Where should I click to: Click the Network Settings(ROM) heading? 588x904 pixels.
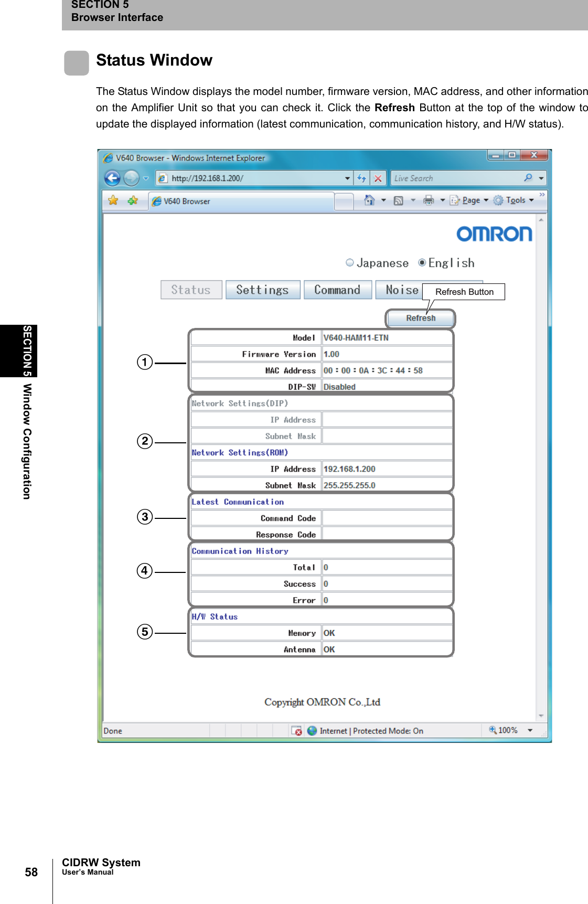(240, 452)
